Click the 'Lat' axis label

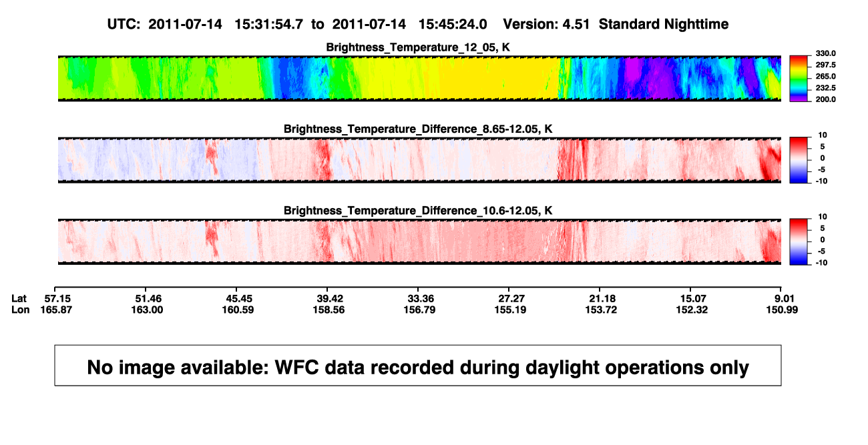pyautogui.click(x=21, y=298)
